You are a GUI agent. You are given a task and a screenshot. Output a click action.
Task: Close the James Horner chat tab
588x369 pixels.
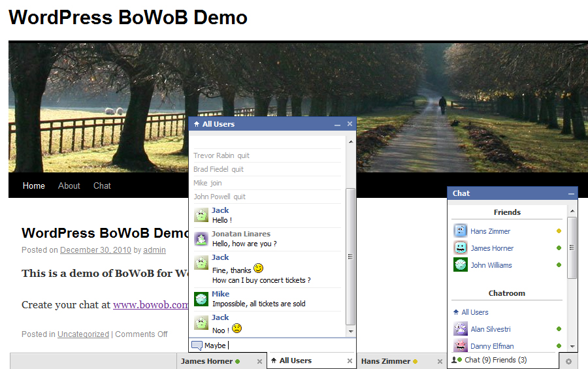tap(259, 362)
